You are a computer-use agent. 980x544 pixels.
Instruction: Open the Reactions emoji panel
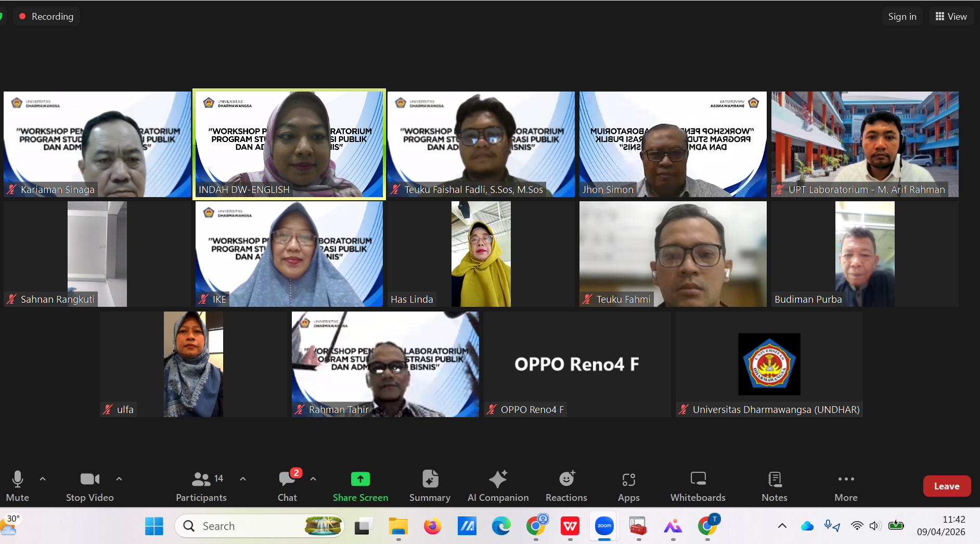[566, 486]
